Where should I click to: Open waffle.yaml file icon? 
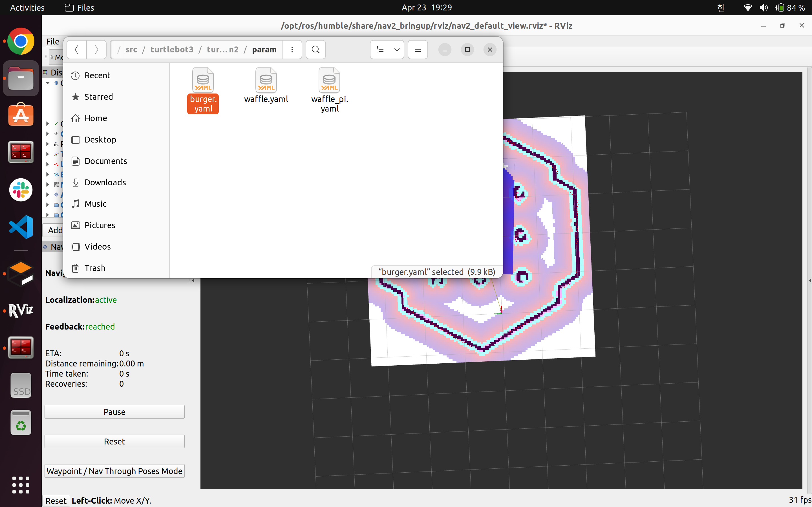(266, 81)
